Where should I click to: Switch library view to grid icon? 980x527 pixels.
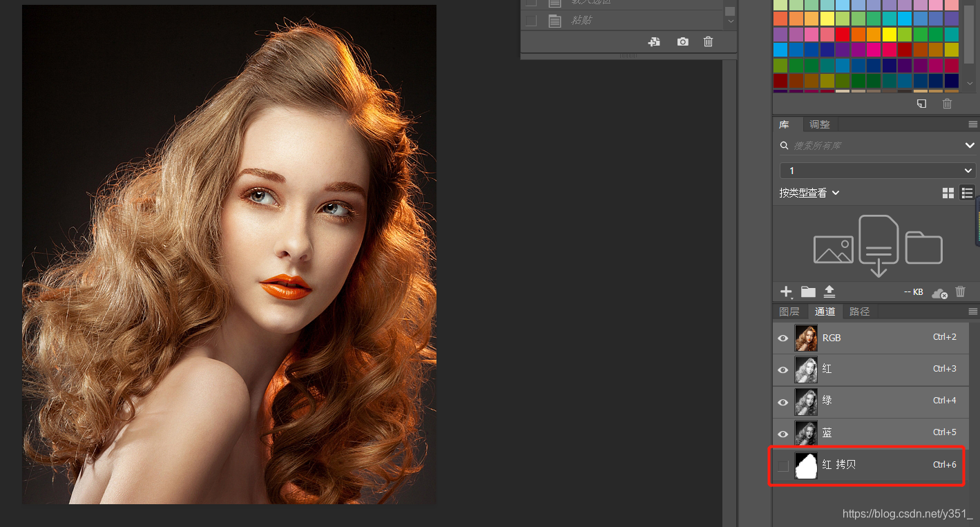tap(948, 193)
